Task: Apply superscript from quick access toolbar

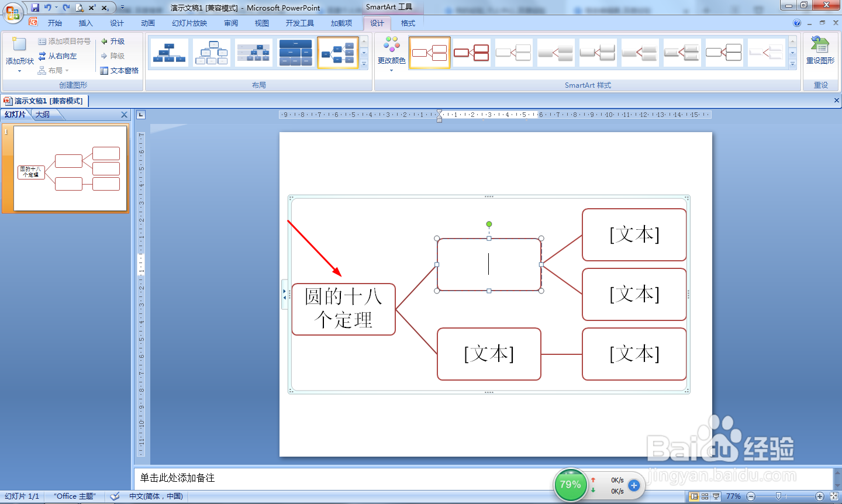Action: (x=92, y=8)
